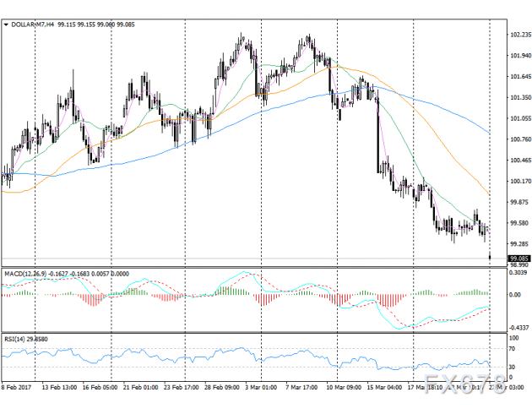Click the 99.085 current price label
Screen dimensions: 532x414
(x=518, y=259)
